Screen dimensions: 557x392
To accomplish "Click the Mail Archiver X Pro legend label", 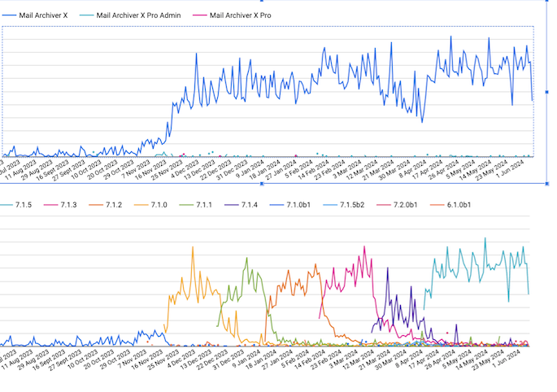I will click(242, 15).
